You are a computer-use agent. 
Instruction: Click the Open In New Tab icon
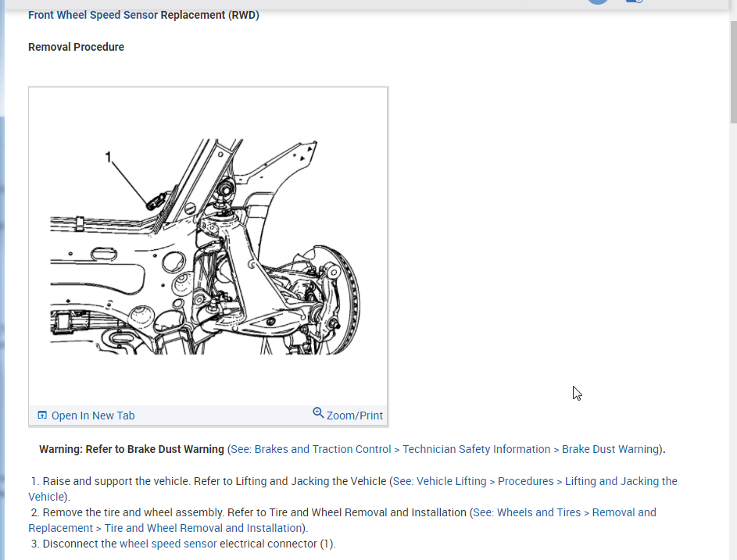click(x=42, y=416)
